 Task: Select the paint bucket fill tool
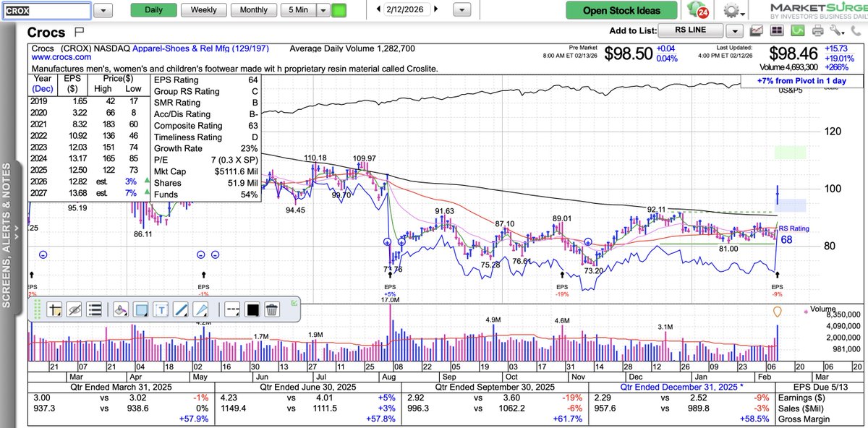click(121, 310)
